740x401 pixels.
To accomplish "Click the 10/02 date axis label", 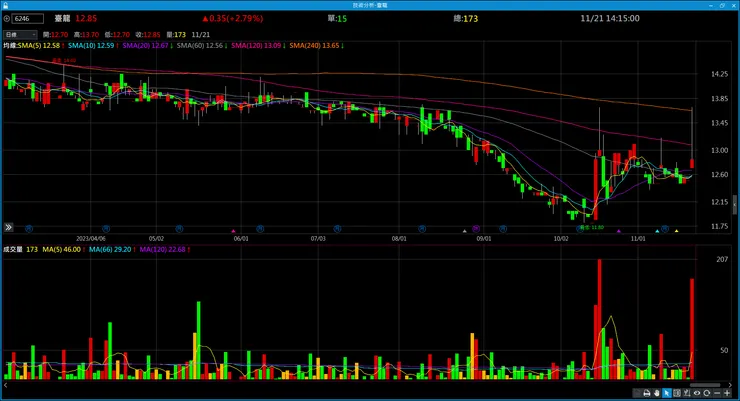I will pos(561,239).
